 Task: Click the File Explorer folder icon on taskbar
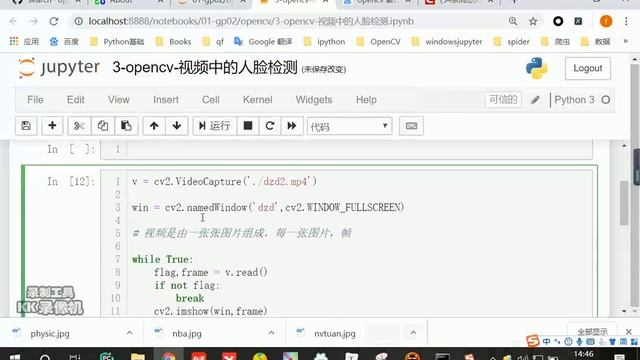coord(138,356)
